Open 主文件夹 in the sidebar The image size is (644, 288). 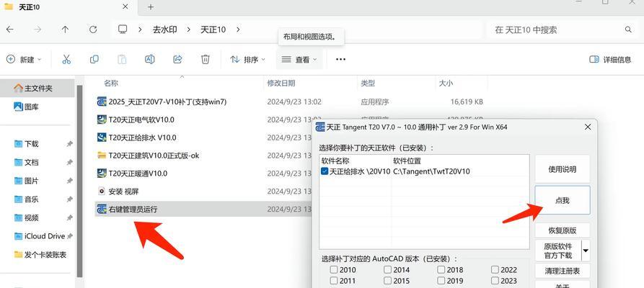pos(37,89)
